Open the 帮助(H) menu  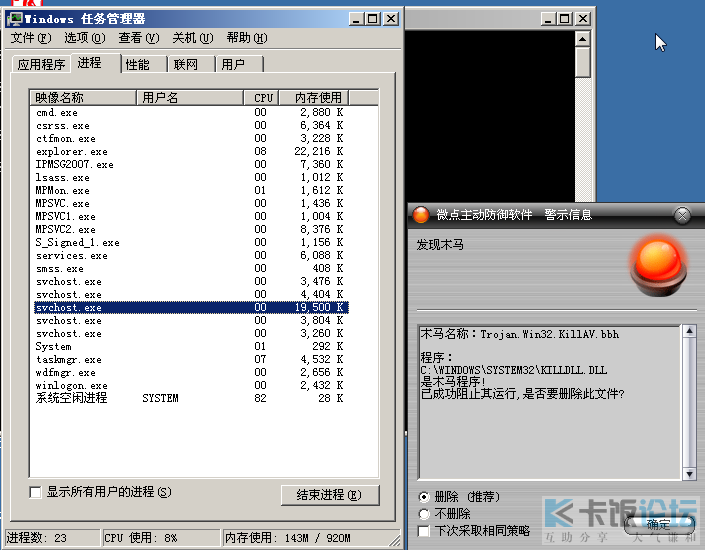246,38
